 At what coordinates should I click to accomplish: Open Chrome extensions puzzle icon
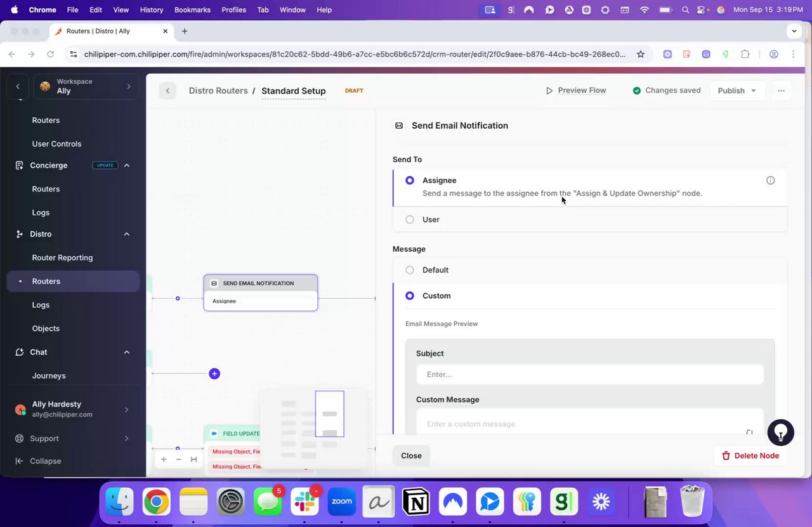tap(745, 55)
